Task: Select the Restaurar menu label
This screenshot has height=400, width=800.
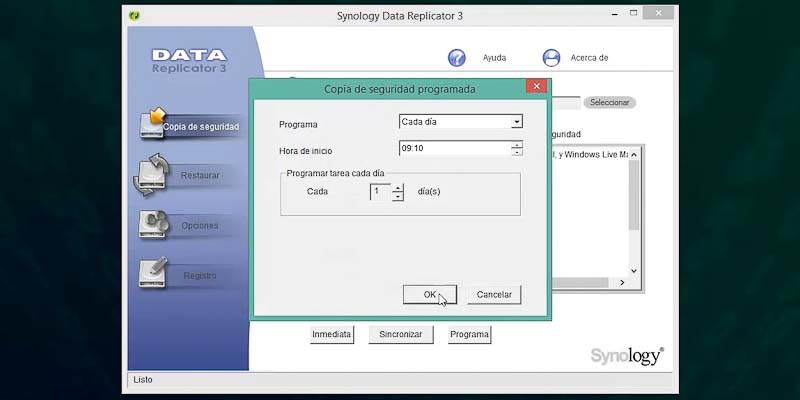Action: click(x=200, y=176)
